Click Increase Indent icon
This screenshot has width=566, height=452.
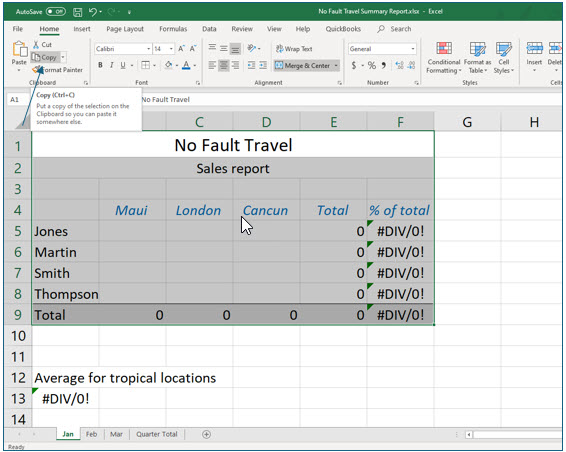(263, 65)
